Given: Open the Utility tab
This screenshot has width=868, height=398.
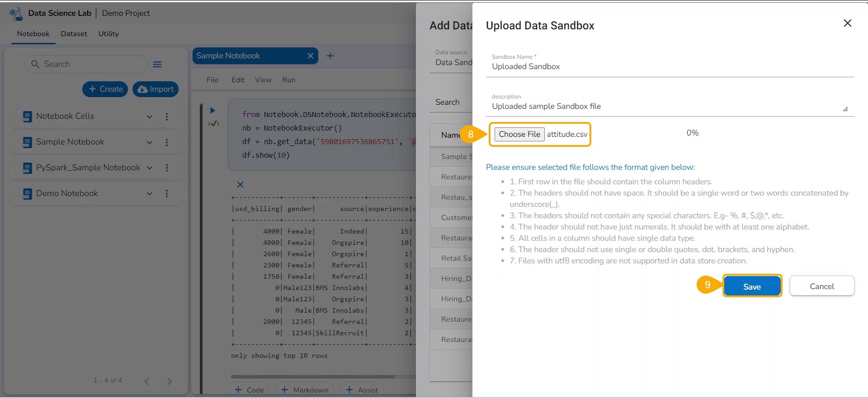Looking at the screenshot, I should (x=108, y=34).
